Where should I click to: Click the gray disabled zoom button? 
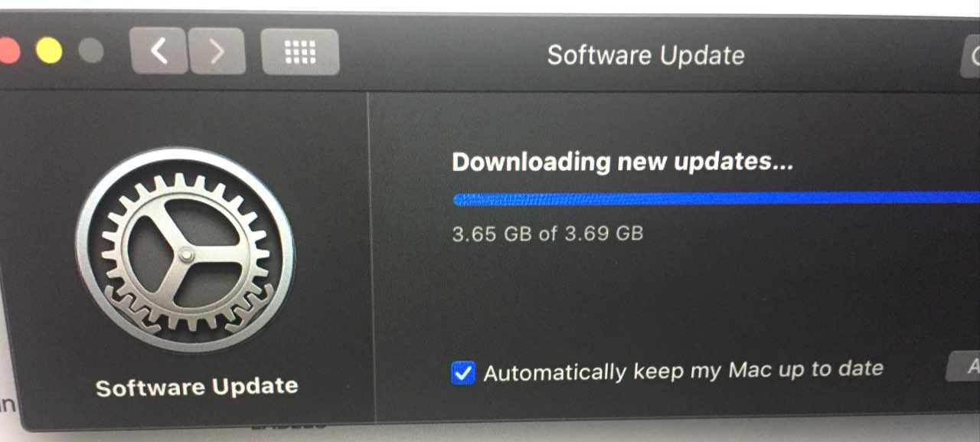(x=91, y=52)
